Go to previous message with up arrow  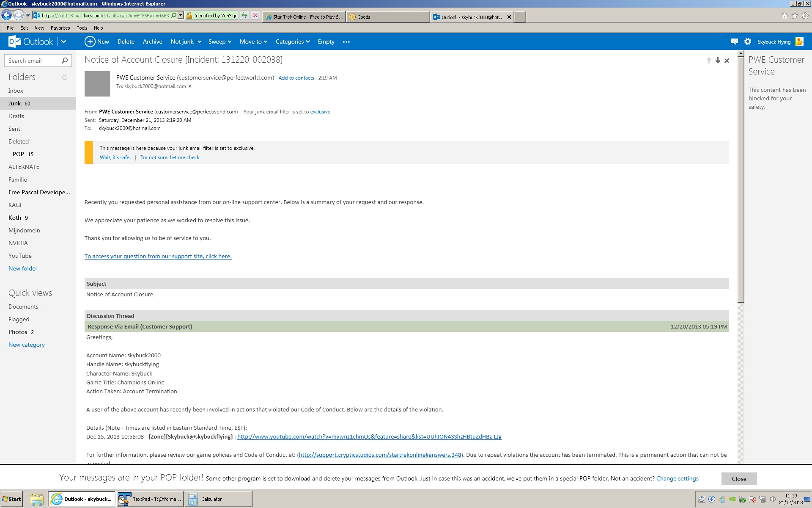pos(709,61)
